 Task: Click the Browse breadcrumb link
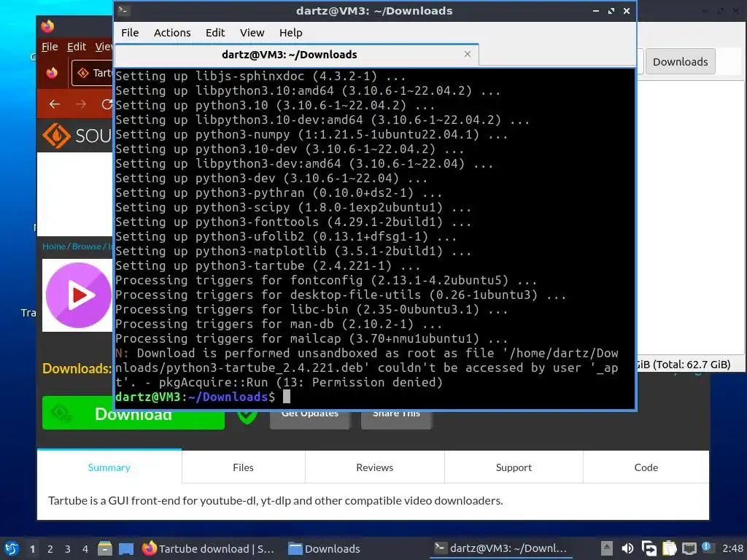[87, 246]
